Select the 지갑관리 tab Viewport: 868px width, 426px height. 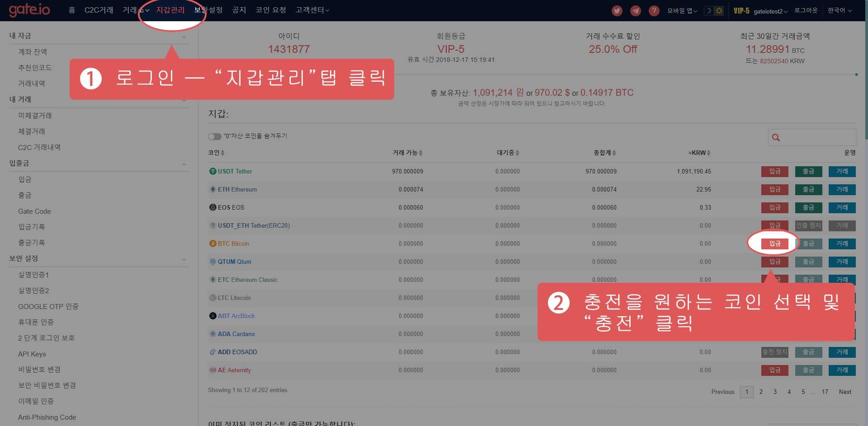click(x=170, y=10)
